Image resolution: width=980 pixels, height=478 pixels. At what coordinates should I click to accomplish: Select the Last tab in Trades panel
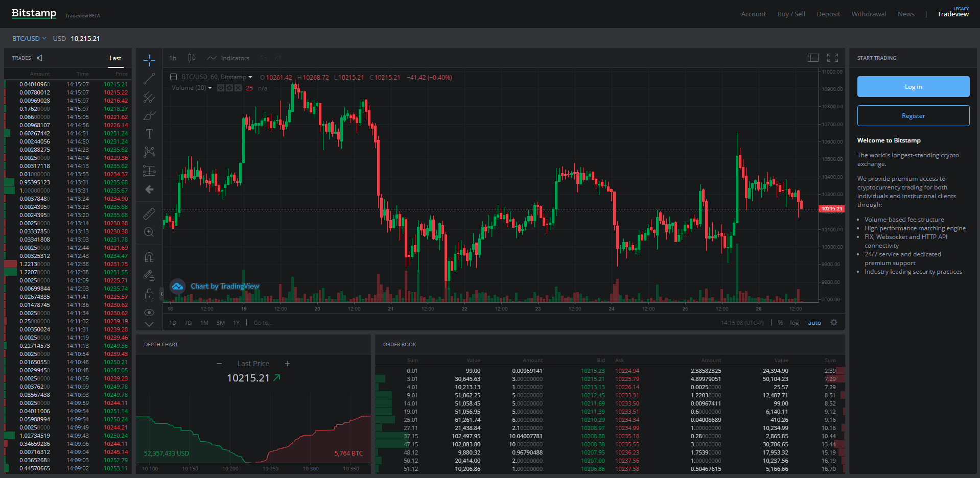pyautogui.click(x=115, y=58)
